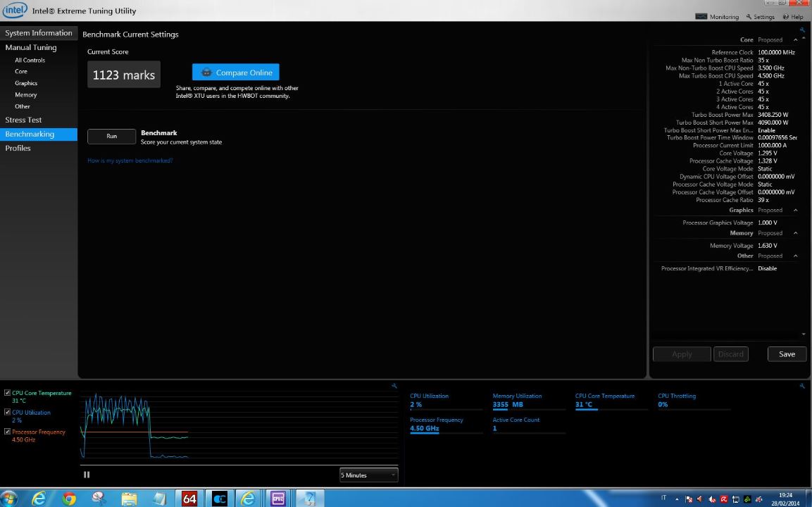812x507 pixels.
Task: Open the Monitoring view icon
Action: (701, 17)
